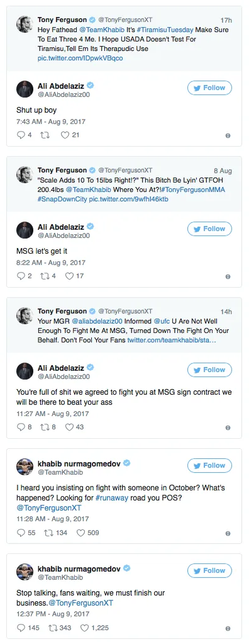249x644 pixels.
Task: Open info icon on "MSG let's get it" tweet
Action: [x=228, y=277]
